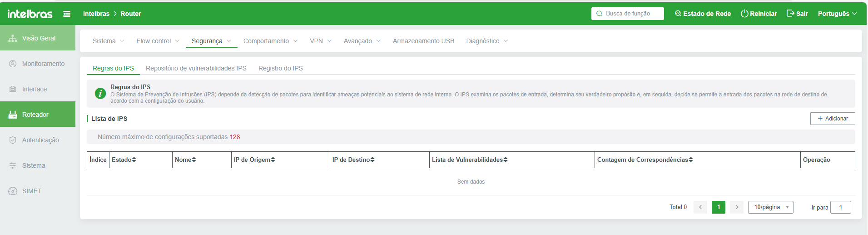Open the SIMET sidebar item
Image resolution: width=868 pixels, height=235 pixels.
click(x=31, y=191)
